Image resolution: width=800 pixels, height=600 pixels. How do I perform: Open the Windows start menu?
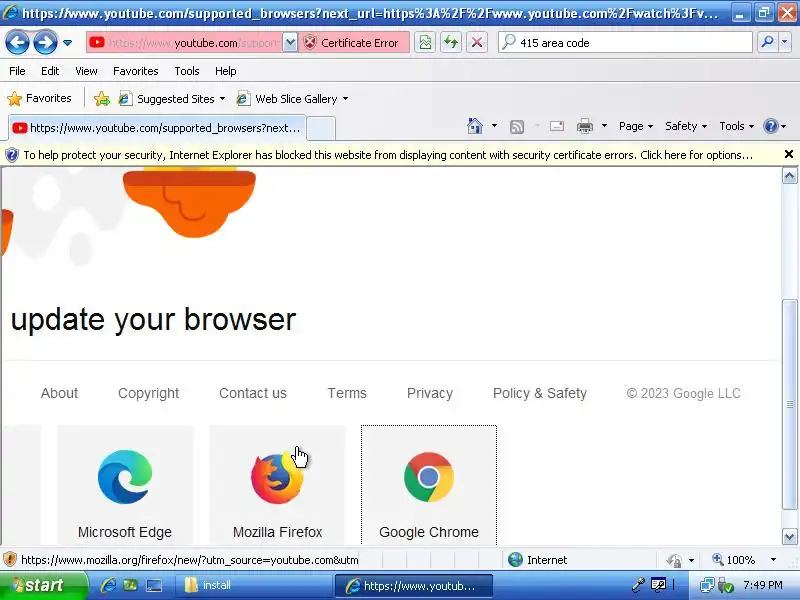pyautogui.click(x=44, y=585)
